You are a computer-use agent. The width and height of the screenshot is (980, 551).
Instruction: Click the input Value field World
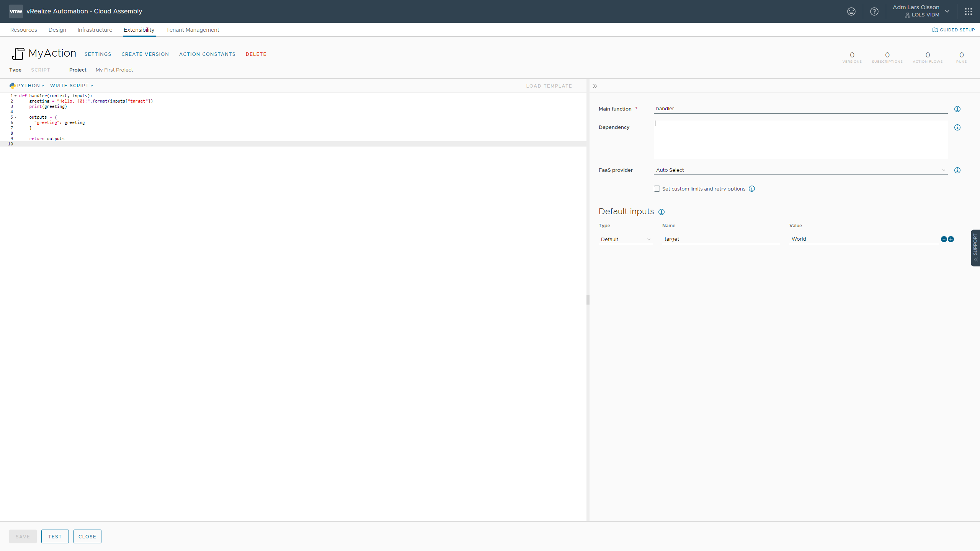pyautogui.click(x=864, y=239)
